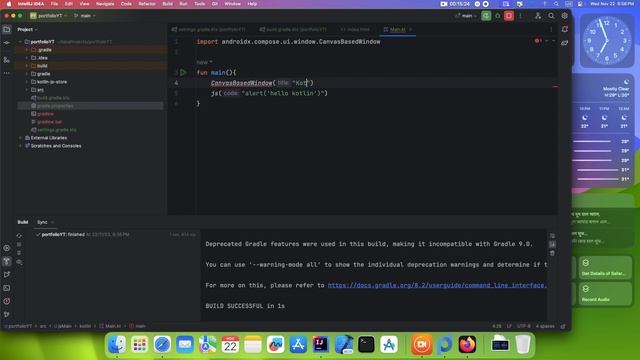
Task: Click the UTF-8 encoding status item
Action: 524,326
